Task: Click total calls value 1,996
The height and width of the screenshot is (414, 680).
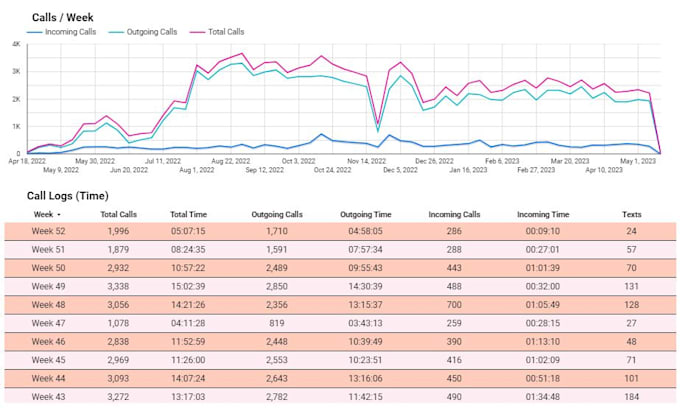Action: click(x=118, y=231)
